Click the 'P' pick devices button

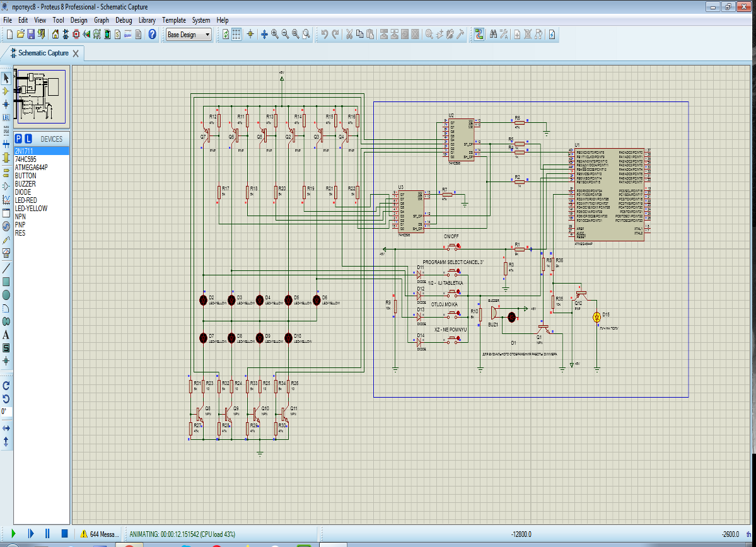click(x=19, y=139)
